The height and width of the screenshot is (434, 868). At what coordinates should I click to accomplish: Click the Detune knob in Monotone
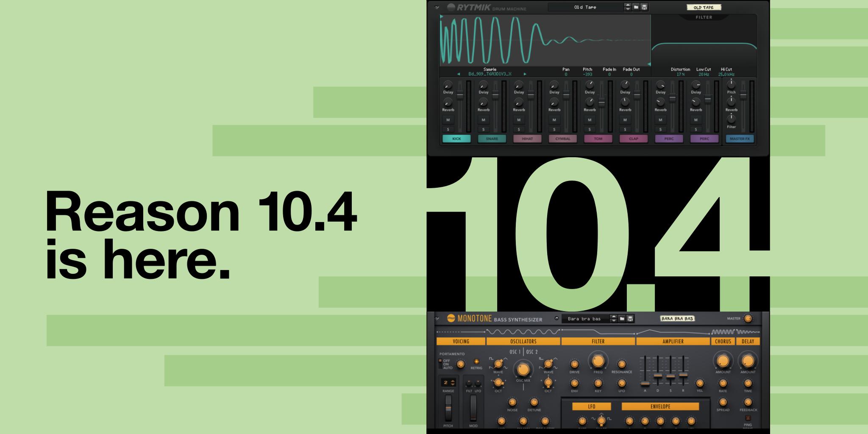pyautogui.click(x=534, y=402)
